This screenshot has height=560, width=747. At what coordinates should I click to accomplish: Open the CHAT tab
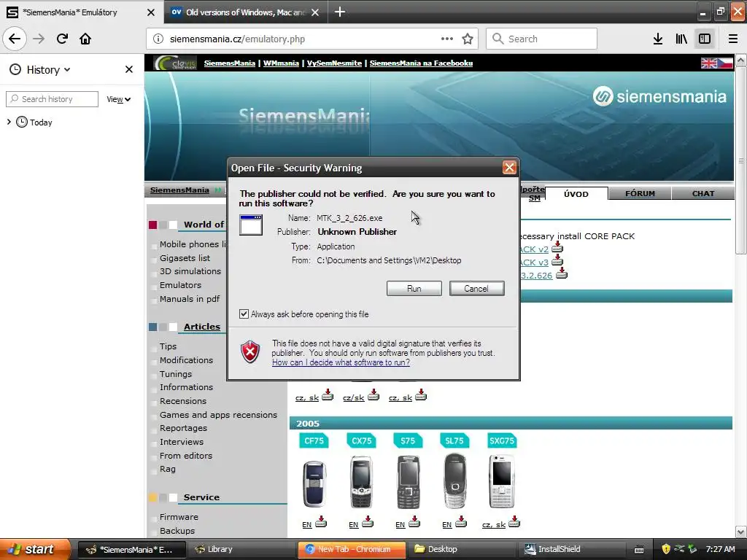click(703, 193)
